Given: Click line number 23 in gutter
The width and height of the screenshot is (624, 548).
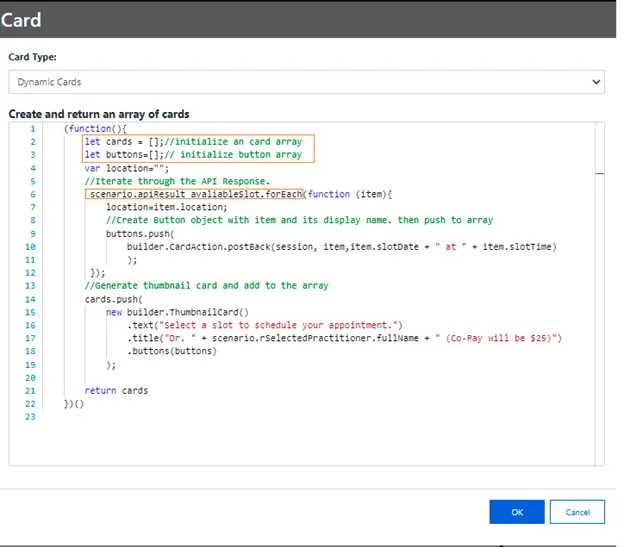Looking at the screenshot, I should tap(30, 417).
